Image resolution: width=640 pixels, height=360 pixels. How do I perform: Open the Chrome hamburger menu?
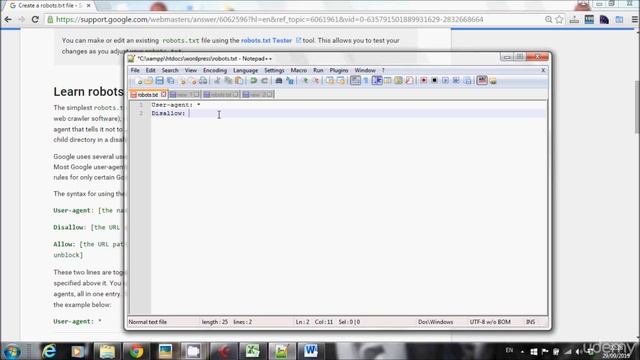[635, 20]
